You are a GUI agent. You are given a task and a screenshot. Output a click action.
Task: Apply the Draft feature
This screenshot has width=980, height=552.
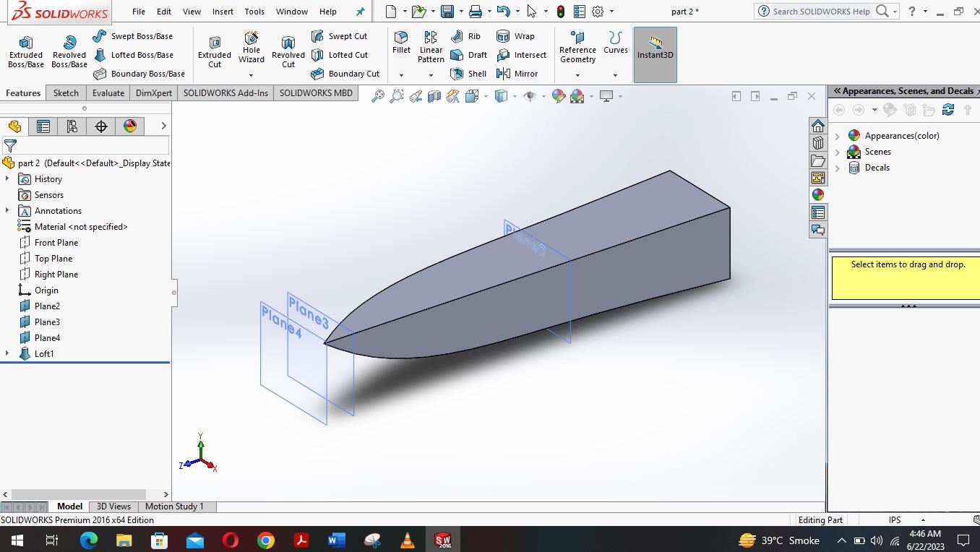point(468,55)
